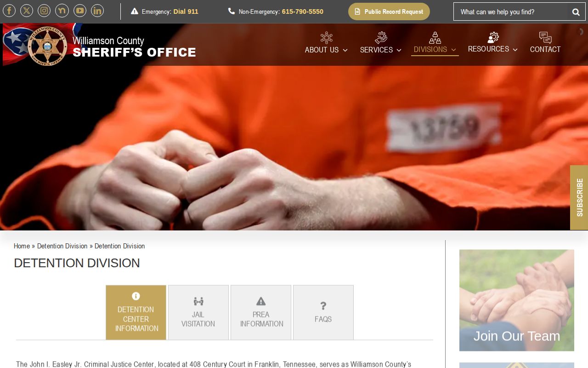This screenshot has height=368, width=588.
Task: Open the X (Twitter) social icon
Action: (x=27, y=11)
